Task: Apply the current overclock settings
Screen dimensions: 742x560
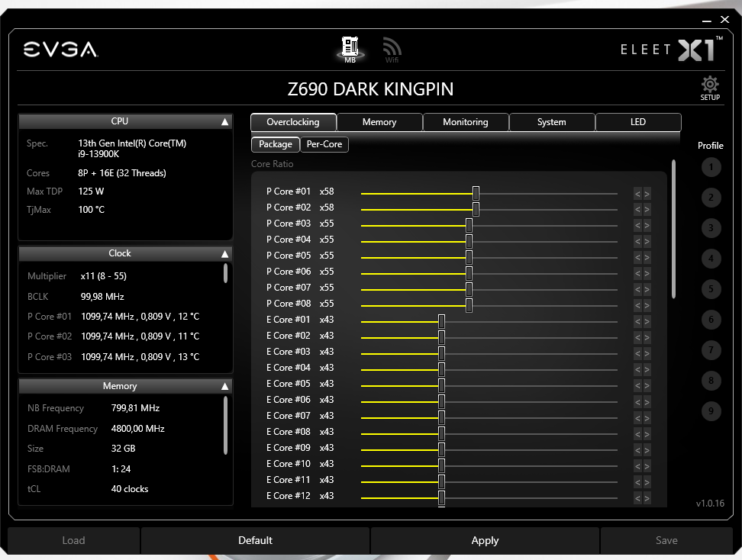Action: pyautogui.click(x=485, y=540)
